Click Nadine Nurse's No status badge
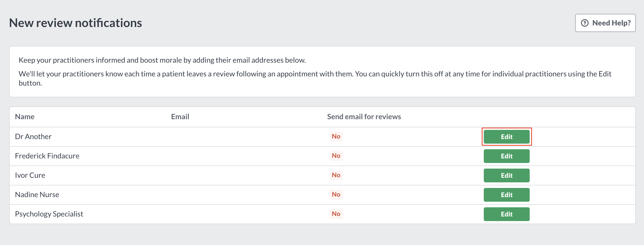This screenshot has width=644, height=245. pos(336,195)
